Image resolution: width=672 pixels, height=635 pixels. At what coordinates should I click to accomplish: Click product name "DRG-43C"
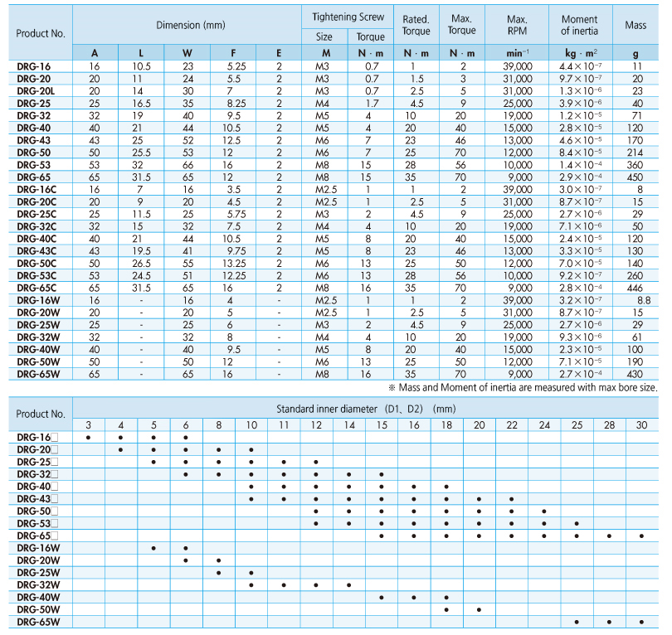37,251
